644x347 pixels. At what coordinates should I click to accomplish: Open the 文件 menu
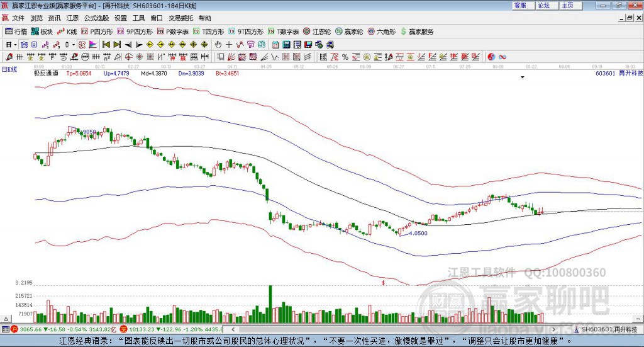[18, 18]
